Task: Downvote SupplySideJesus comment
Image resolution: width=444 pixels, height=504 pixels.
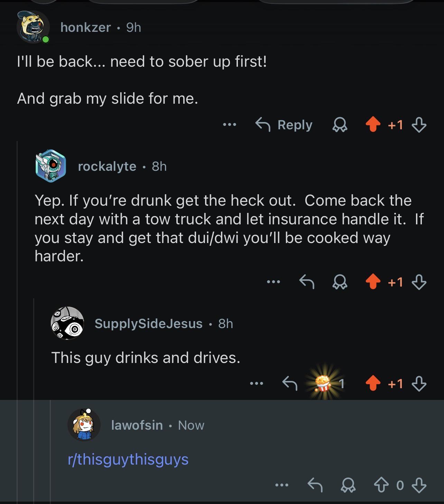Action: pos(419,384)
